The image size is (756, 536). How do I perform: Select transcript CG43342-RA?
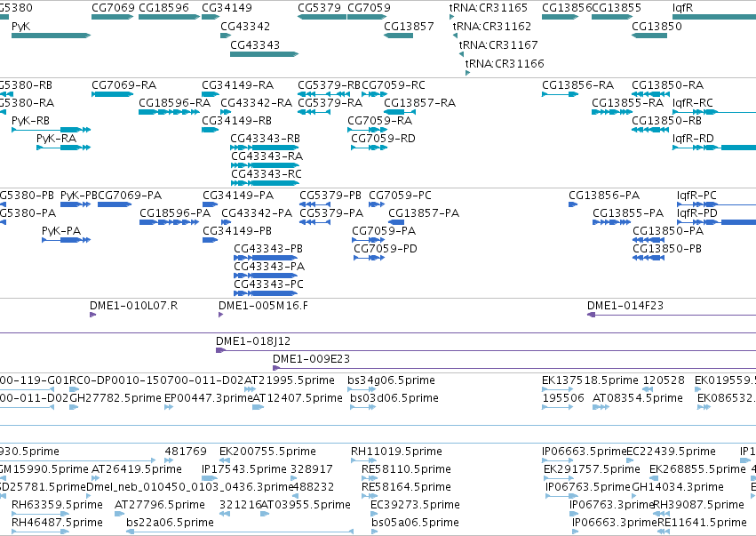click(x=226, y=112)
